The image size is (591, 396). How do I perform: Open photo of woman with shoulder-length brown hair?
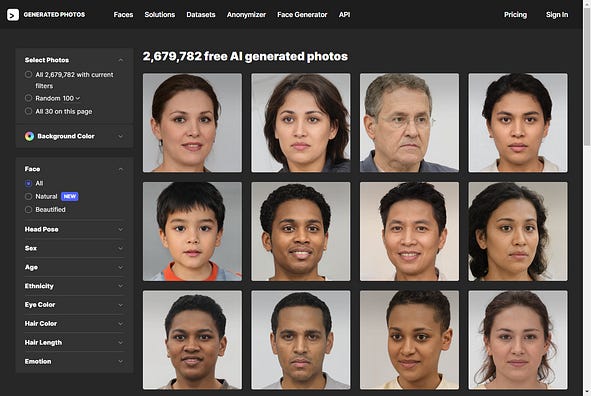tap(301, 123)
